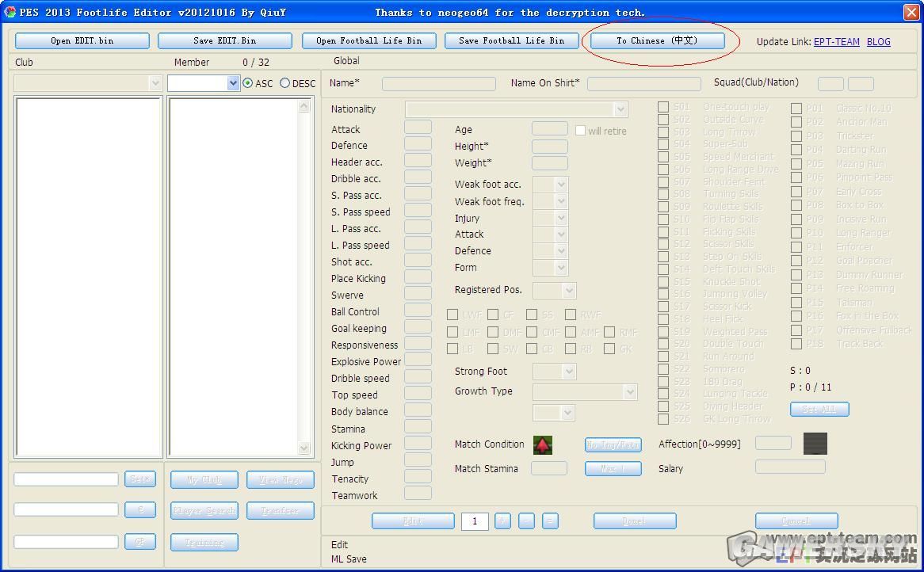
Task: Click the PES app icon in title bar
Action: [x=10, y=12]
